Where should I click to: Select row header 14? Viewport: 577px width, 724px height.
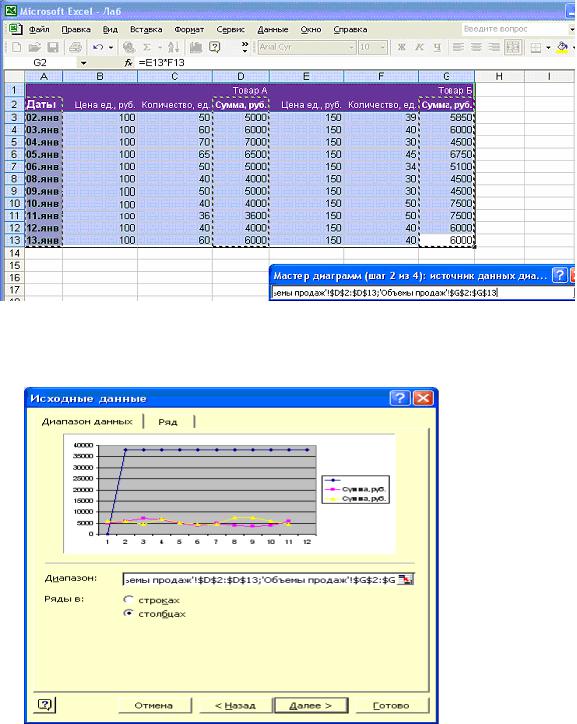(x=14, y=253)
